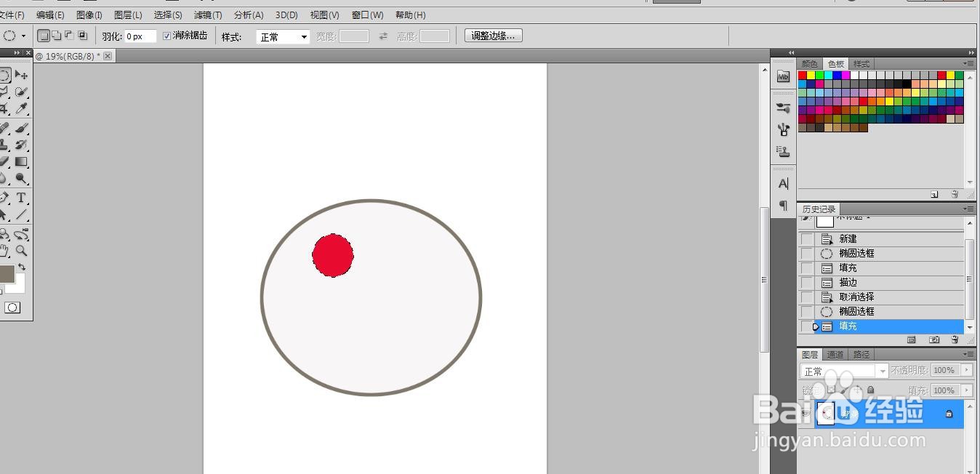Select the History Brush tool

click(x=22, y=145)
